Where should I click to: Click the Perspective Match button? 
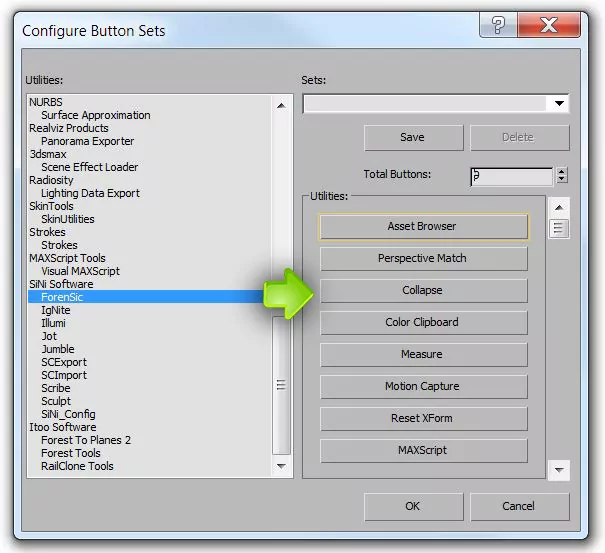click(x=422, y=259)
